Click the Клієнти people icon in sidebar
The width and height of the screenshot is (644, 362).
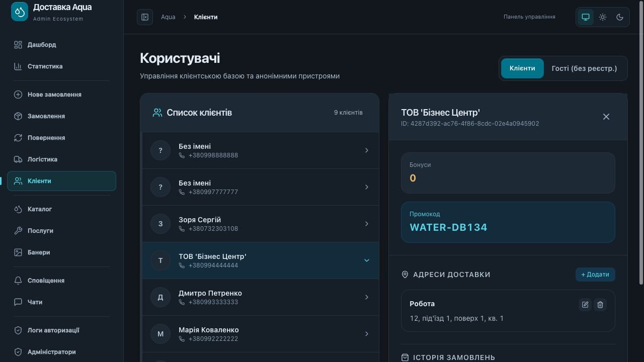click(x=18, y=181)
